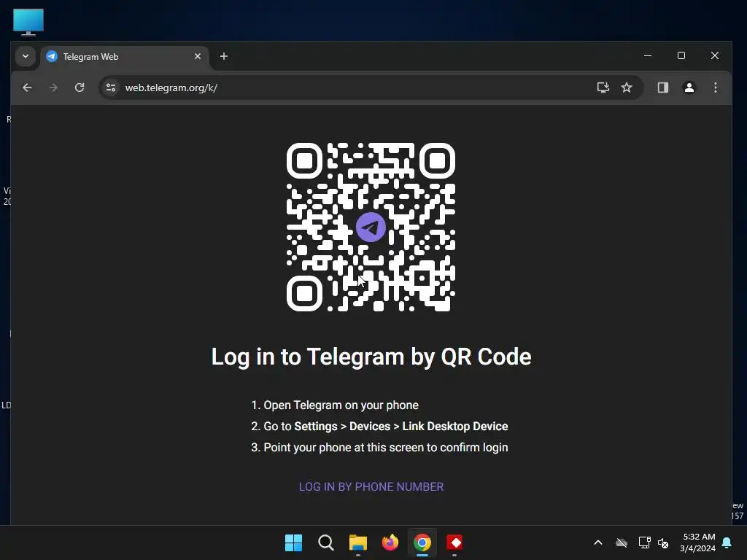Click the heading Log in to Telegram by QR Code

tap(371, 357)
